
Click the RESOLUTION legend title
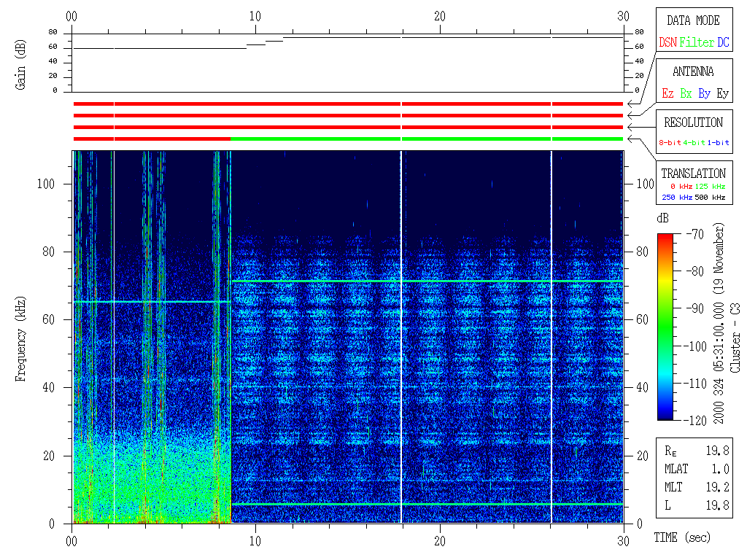tap(693, 122)
